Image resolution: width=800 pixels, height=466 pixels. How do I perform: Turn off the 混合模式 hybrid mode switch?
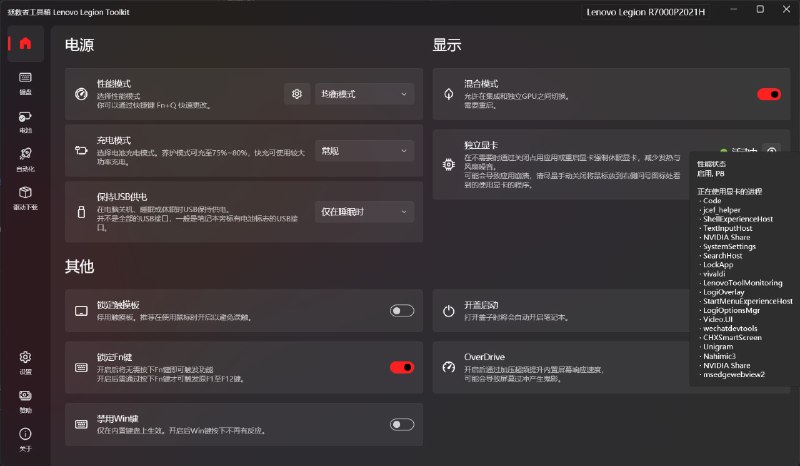[x=769, y=94]
